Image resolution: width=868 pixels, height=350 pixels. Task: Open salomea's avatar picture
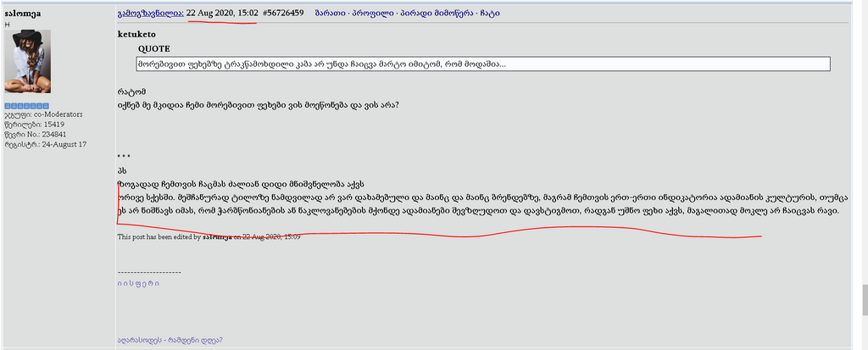pos(28,61)
